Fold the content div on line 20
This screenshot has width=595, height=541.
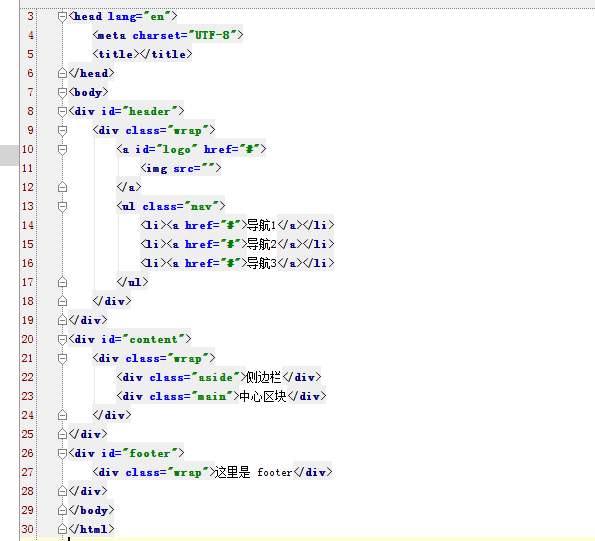[x=63, y=339]
